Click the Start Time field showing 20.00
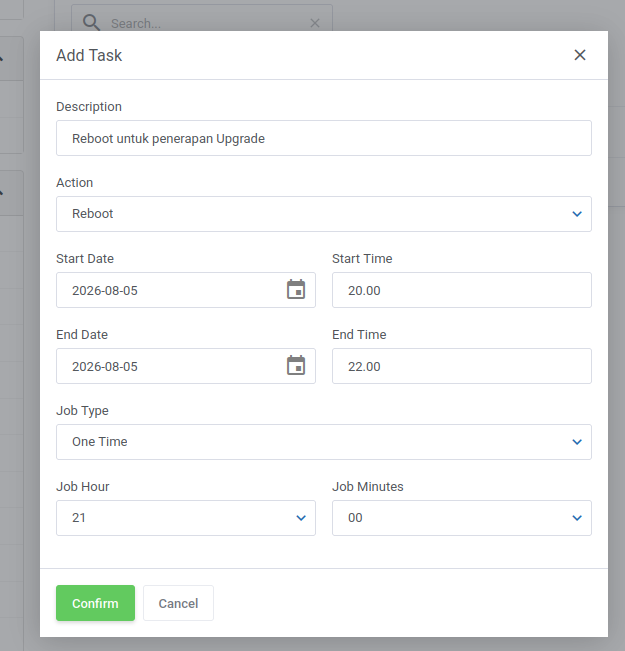The width and height of the screenshot is (625, 651). click(x=462, y=290)
